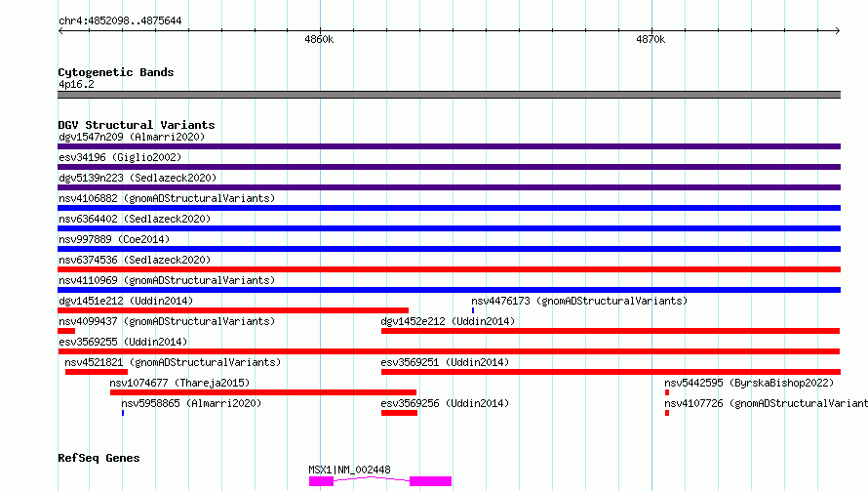This screenshot has width=868, height=491.
Task: Open the DGV Structural Variants track title
Action: [x=137, y=125]
